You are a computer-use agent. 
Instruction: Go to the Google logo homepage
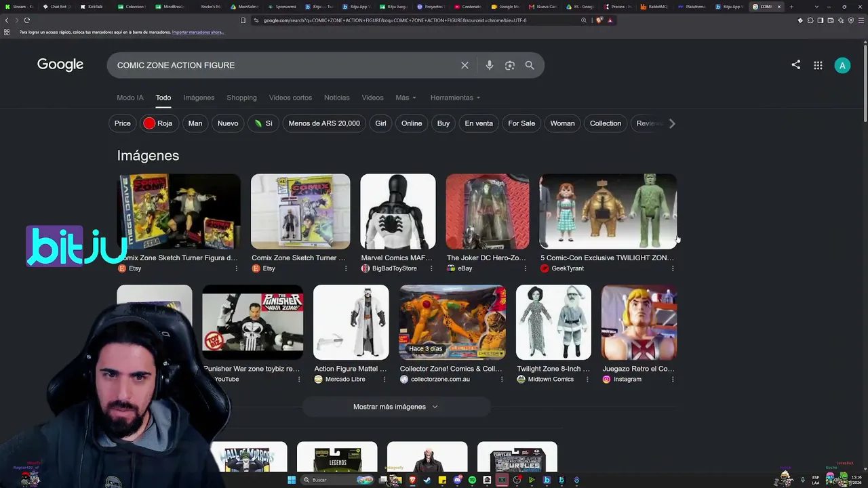point(60,64)
